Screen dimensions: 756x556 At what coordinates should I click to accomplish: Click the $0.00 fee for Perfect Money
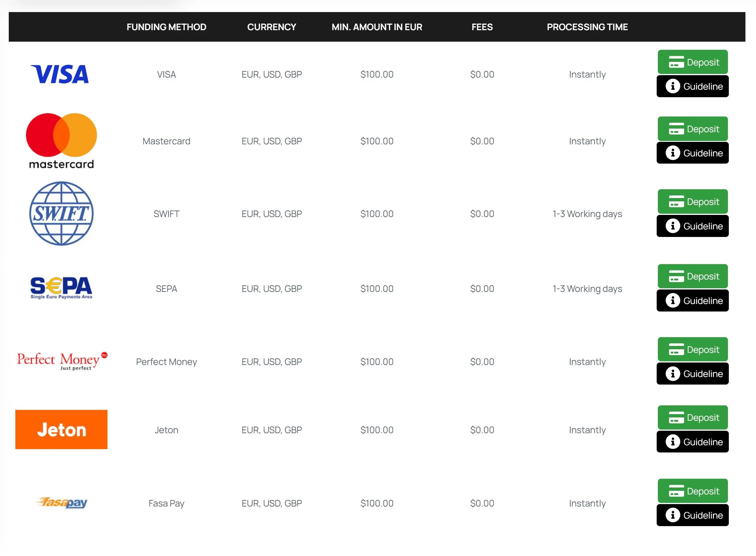[482, 362]
